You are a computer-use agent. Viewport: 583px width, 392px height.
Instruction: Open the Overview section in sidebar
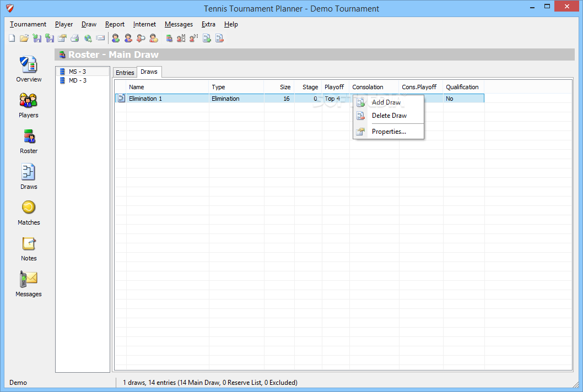pyautogui.click(x=29, y=69)
